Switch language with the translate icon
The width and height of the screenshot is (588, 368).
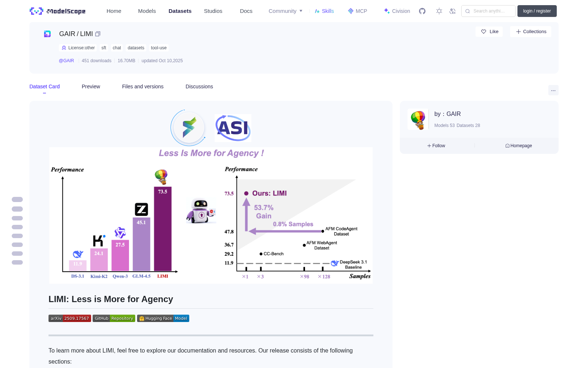(452, 11)
